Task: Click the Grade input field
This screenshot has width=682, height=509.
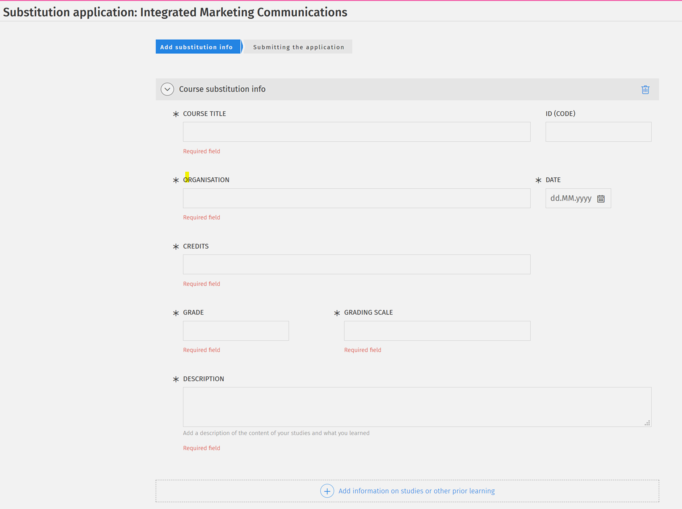Action: click(x=235, y=331)
